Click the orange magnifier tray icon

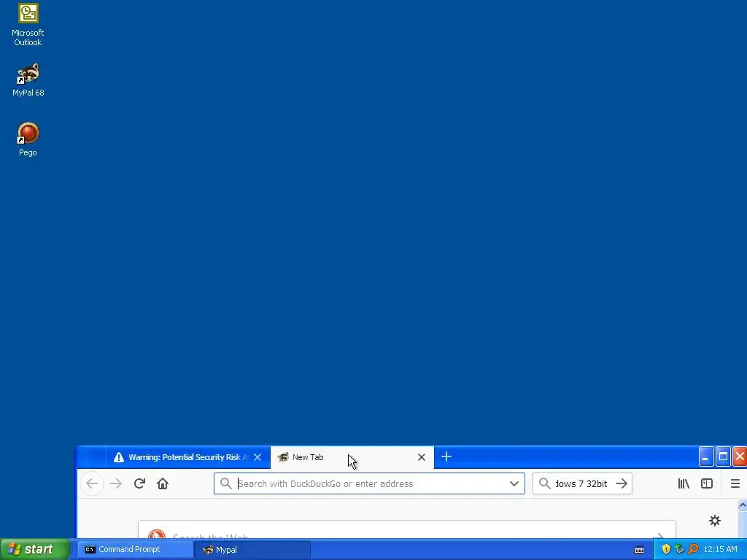tap(693, 550)
